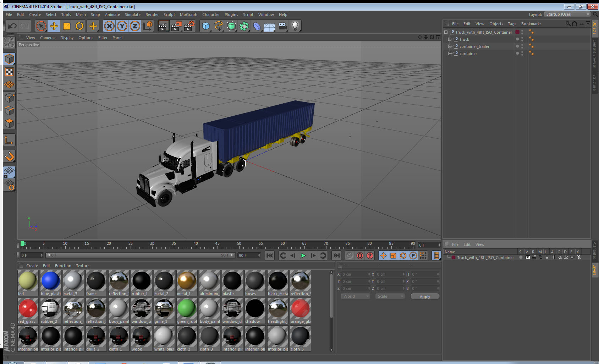Open the Content Browser side tab

[x=595, y=54]
